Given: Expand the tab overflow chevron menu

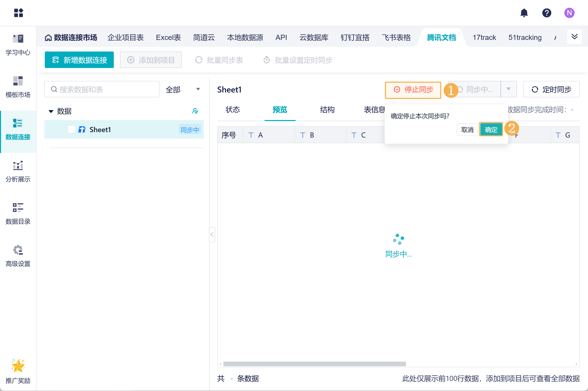Looking at the screenshot, I should pos(574,37).
